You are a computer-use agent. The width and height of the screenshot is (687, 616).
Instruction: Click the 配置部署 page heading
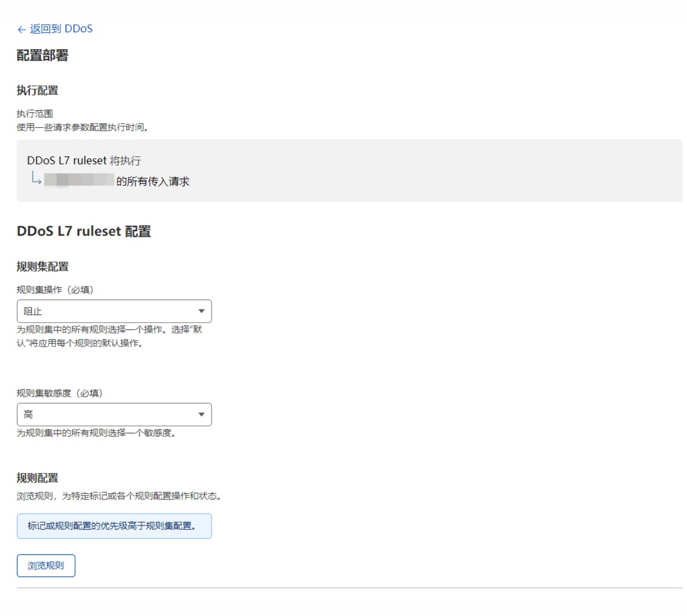42,55
